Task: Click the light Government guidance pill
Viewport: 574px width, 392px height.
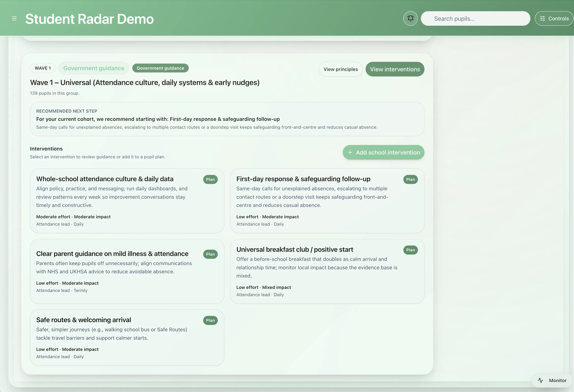Action: [x=94, y=68]
